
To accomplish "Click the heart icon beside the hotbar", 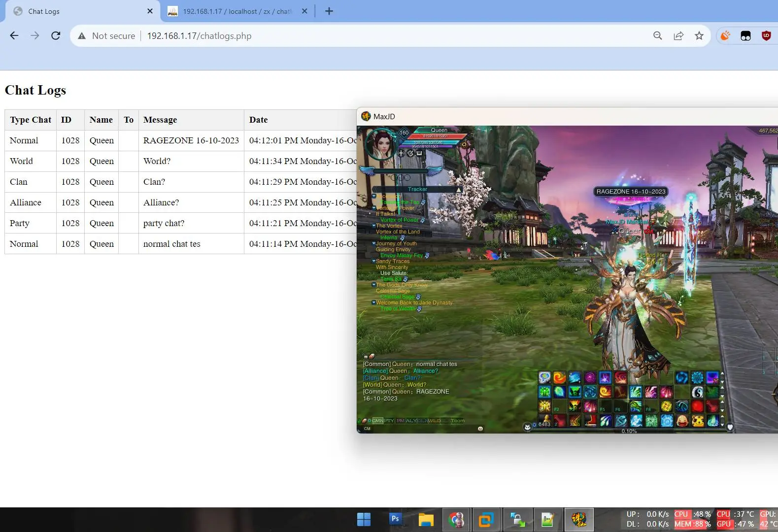I will pyautogui.click(x=730, y=427).
